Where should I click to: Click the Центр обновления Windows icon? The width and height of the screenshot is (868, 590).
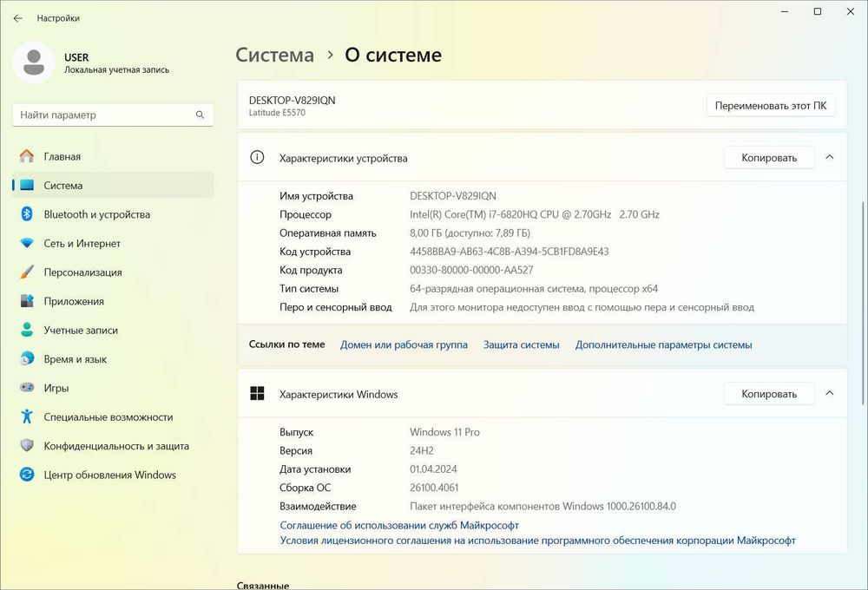pyautogui.click(x=27, y=475)
